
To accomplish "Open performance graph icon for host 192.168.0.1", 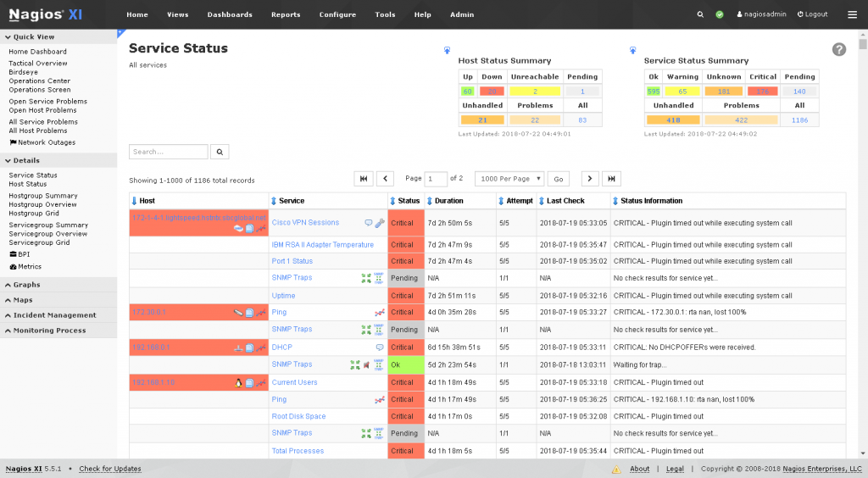I will click(261, 348).
